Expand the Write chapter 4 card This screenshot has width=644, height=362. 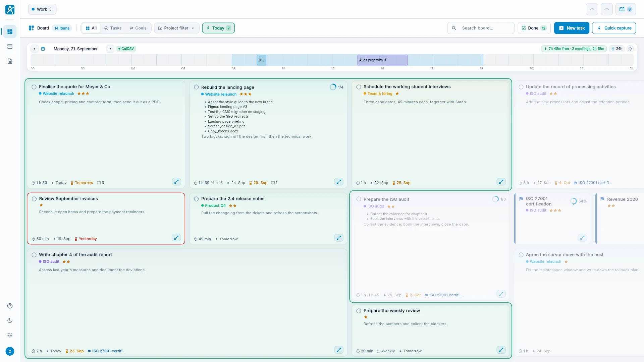[339, 350]
